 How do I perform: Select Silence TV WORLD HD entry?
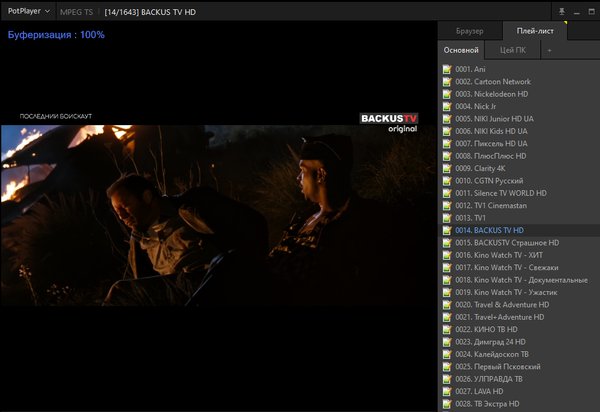coord(500,192)
